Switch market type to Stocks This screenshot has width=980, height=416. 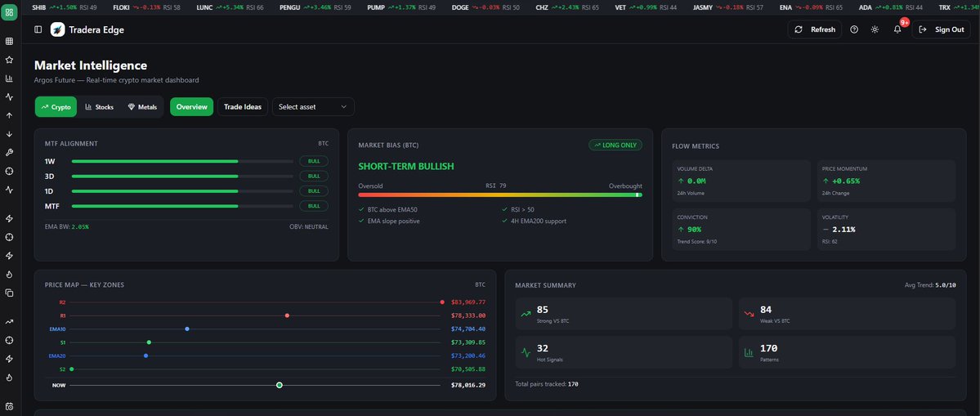click(x=100, y=107)
